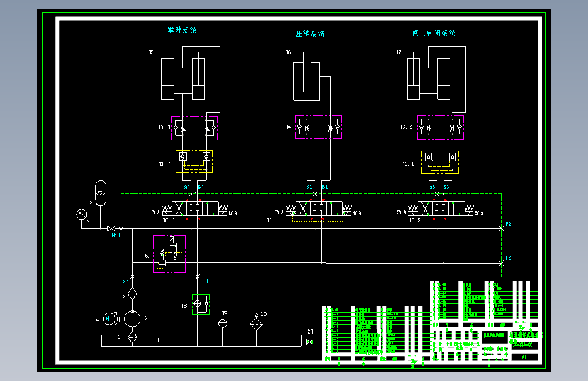This screenshot has height=381, width=588.
Task: Select the pressure filter diamond labeled 5
Action: pyautogui.click(x=132, y=294)
